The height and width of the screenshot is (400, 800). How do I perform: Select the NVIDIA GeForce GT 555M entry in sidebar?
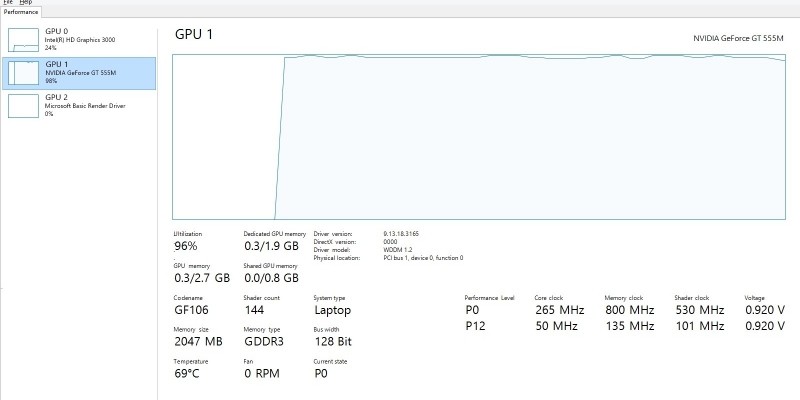point(81,73)
